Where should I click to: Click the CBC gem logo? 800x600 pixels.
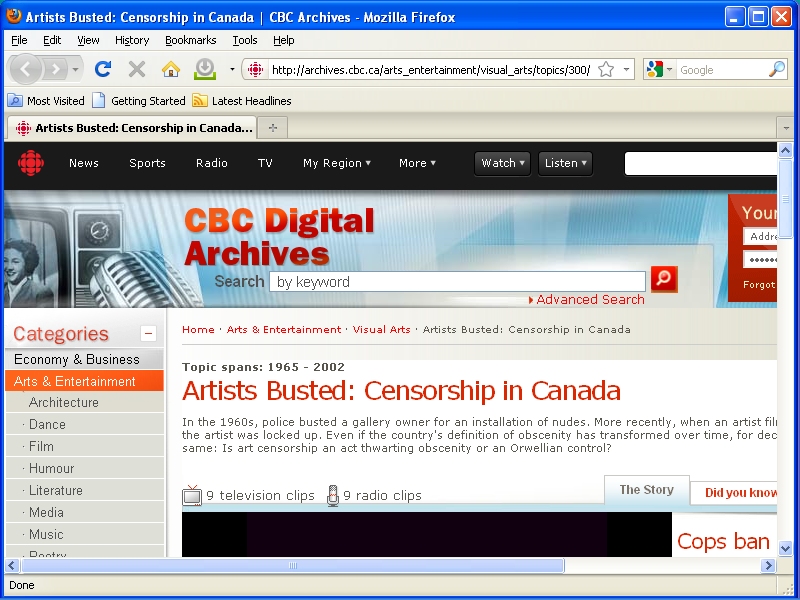click(31, 163)
